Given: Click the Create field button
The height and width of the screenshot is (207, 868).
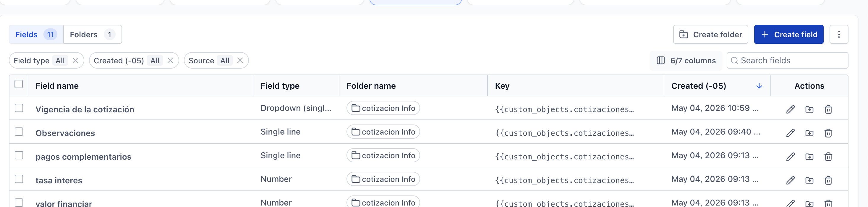Looking at the screenshot, I should tap(788, 34).
